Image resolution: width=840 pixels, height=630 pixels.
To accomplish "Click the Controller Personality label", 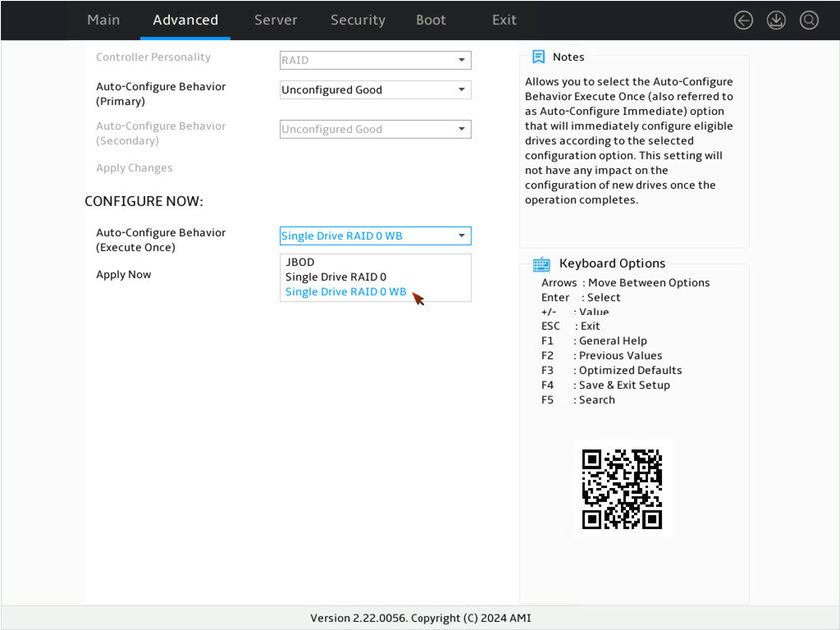I will (153, 57).
